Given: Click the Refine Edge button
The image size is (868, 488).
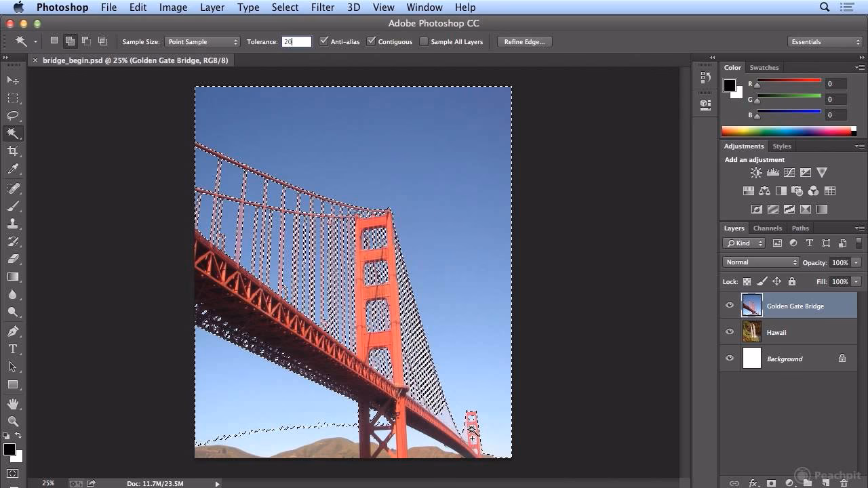Looking at the screenshot, I should 524,41.
